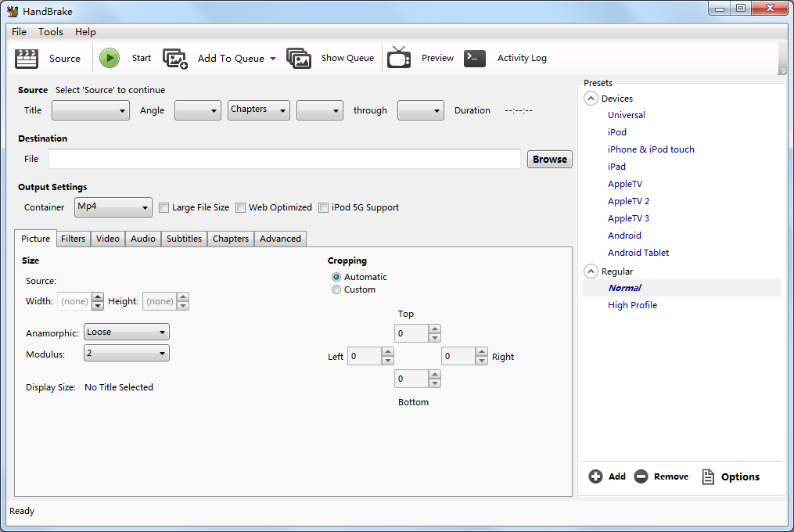Switch to the Filters tab
This screenshot has height=532, width=794.
click(x=74, y=239)
